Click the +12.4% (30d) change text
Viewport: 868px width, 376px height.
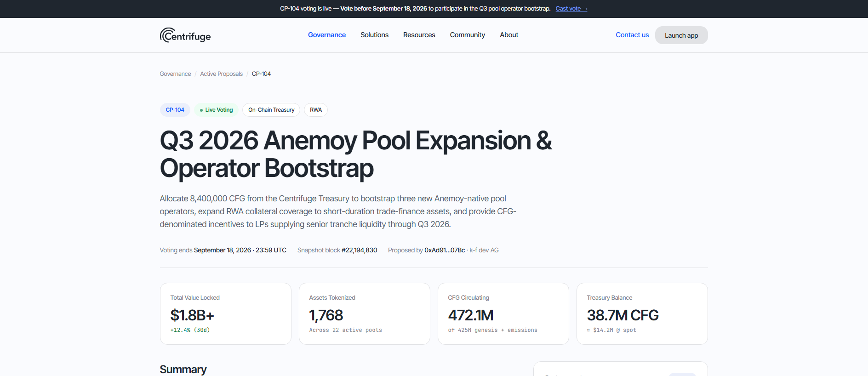tap(190, 330)
